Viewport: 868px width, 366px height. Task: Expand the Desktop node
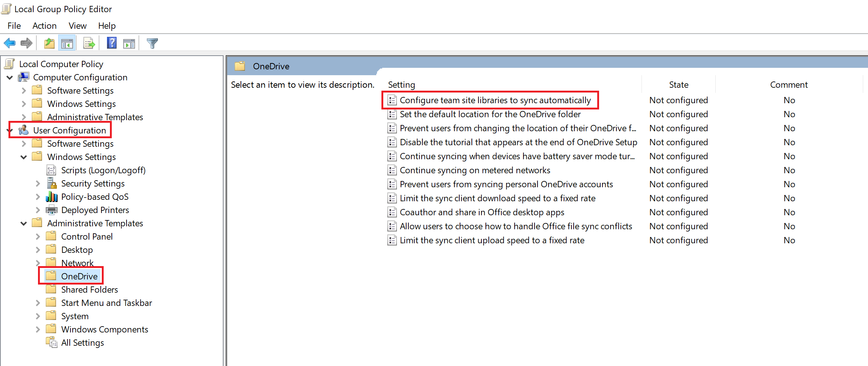pyautogui.click(x=38, y=250)
